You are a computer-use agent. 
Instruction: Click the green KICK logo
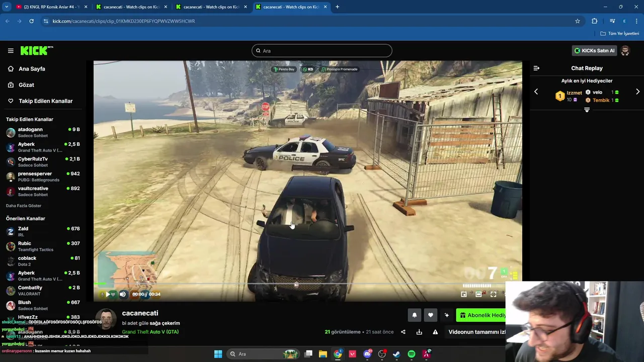tap(36, 50)
